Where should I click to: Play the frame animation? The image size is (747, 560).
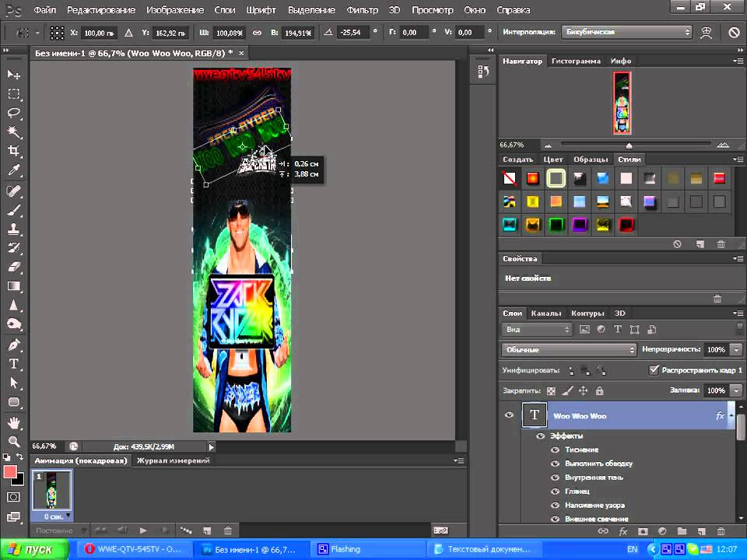[x=143, y=530]
